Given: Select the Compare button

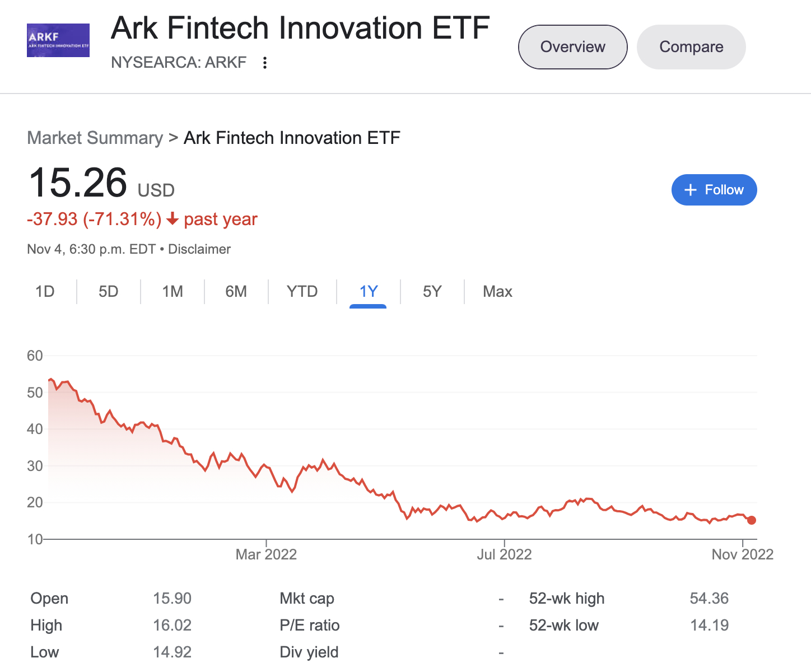Looking at the screenshot, I should click(691, 47).
